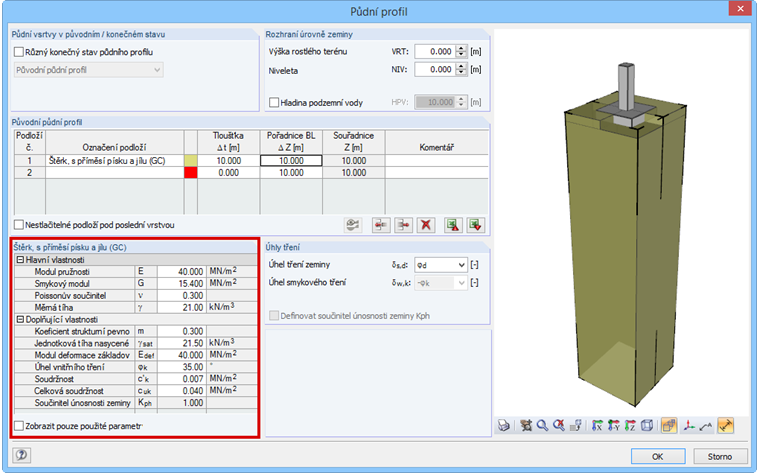Show the view in Z direction

(630, 425)
